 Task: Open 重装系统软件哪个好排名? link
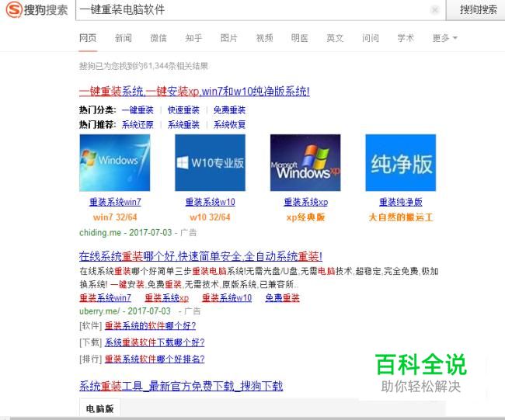pos(155,359)
